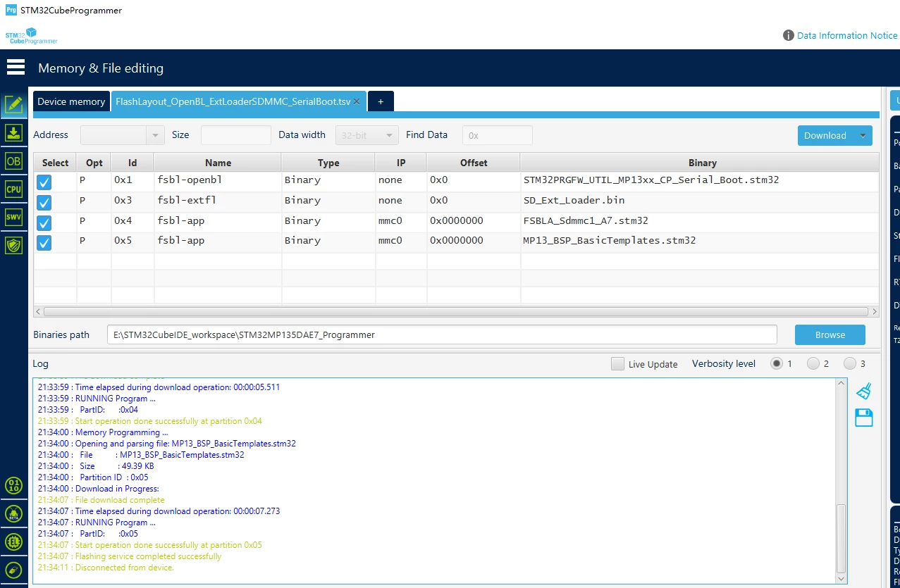The width and height of the screenshot is (900, 588).
Task: Open the external loader EL icon
Action: coord(13,542)
